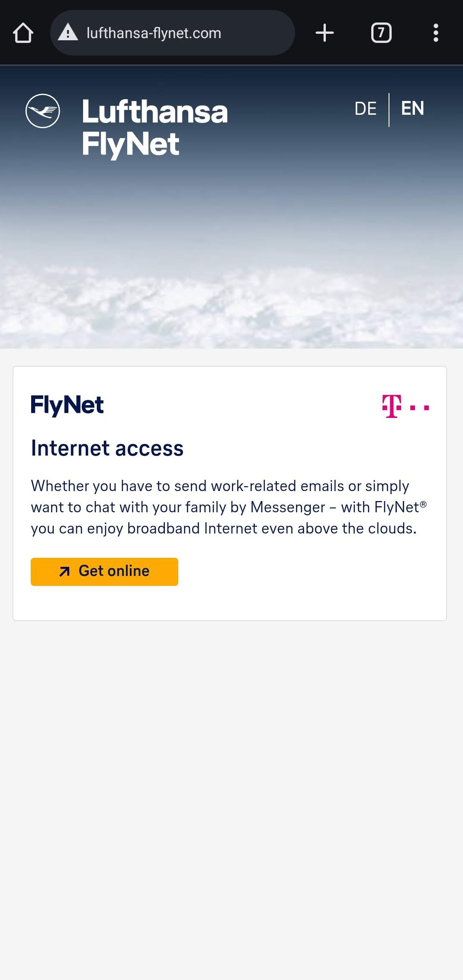Tap the Lufthansa FlyNet header title
Viewport: 463px width, 980px height.
click(x=154, y=127)
